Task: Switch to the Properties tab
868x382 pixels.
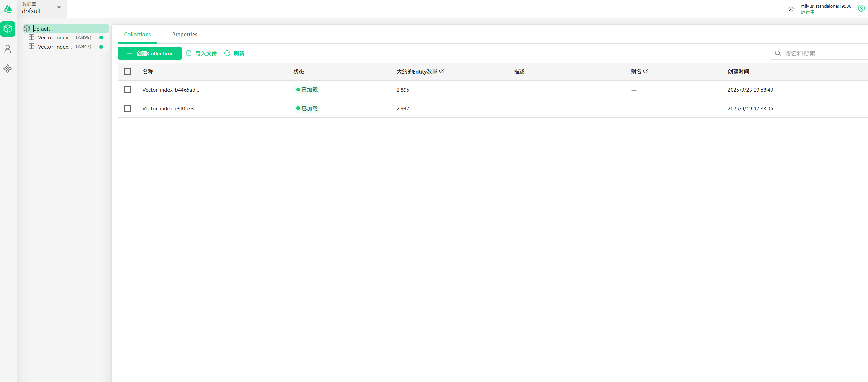Action: (185, 35)
